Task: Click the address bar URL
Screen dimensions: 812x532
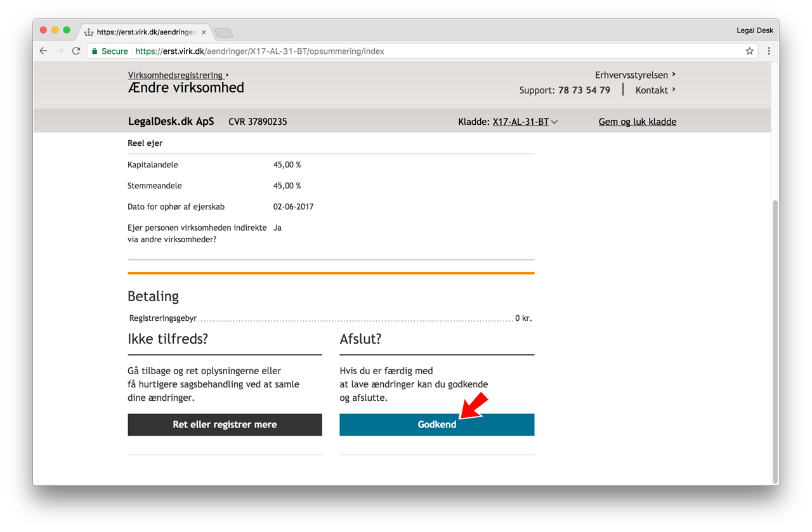Action: (x=260, y=51)
